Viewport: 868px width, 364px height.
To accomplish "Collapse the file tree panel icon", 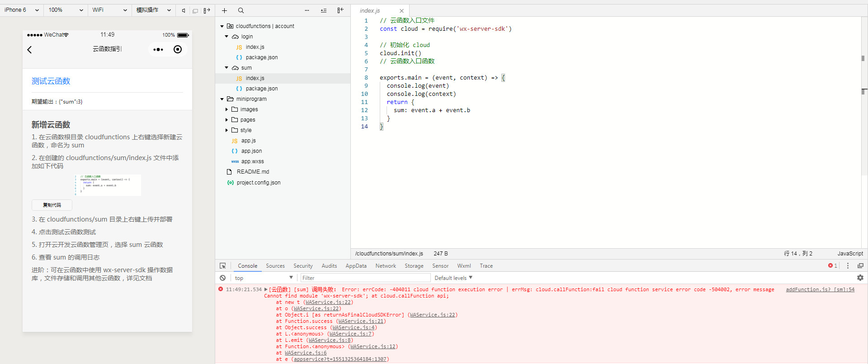I will [340, 10].
